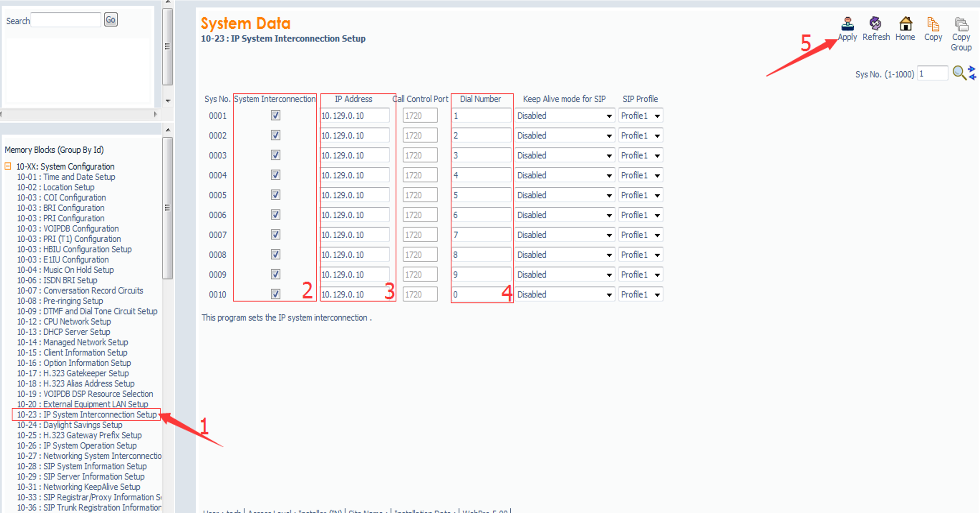Select 10-31 : Networking KeepAlive Setup
The width and height of the screenshot is (980, 513).
coord(79,487)
